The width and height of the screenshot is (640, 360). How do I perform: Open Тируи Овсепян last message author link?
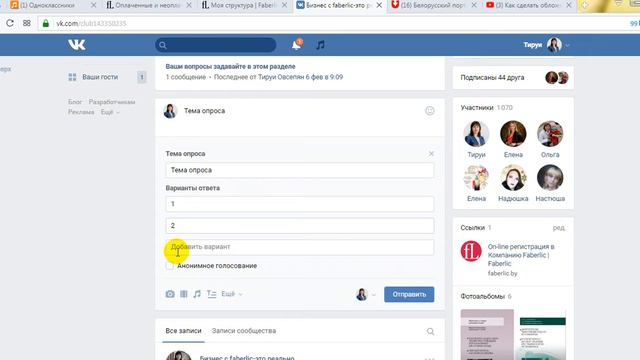[x=281, y=77]
